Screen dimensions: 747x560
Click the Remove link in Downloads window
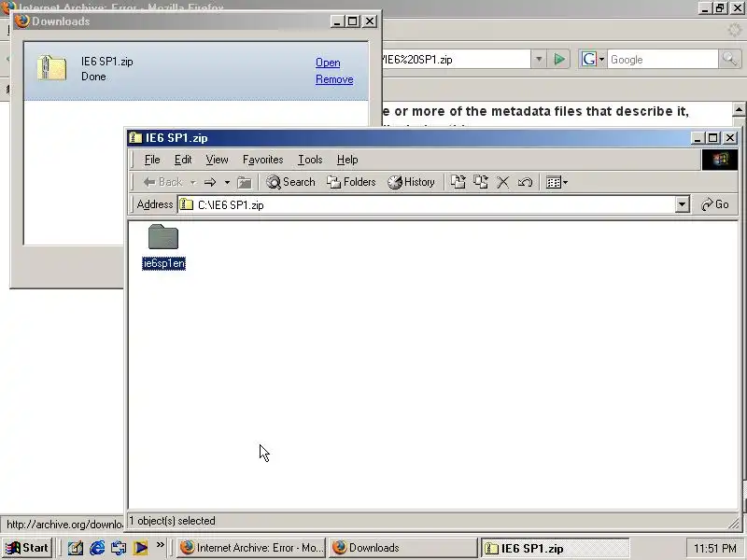[x=334, y=79]
